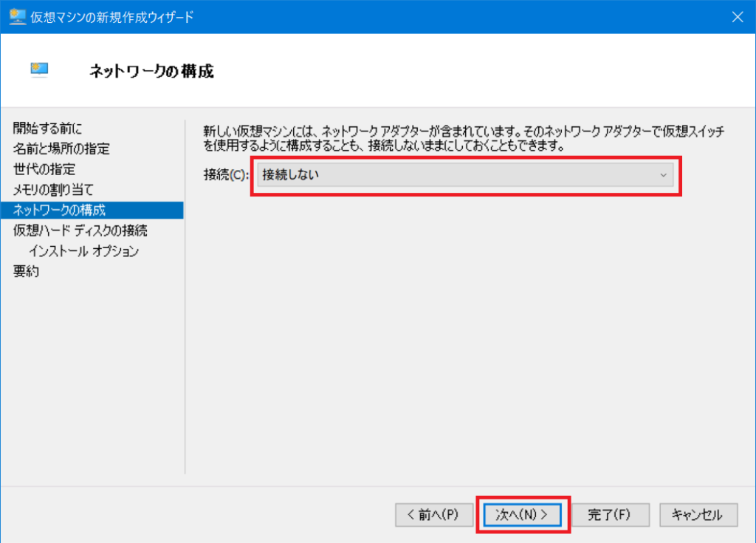Select the 開始する前に step
Screen dimensions: 756x543
(47, 129)
